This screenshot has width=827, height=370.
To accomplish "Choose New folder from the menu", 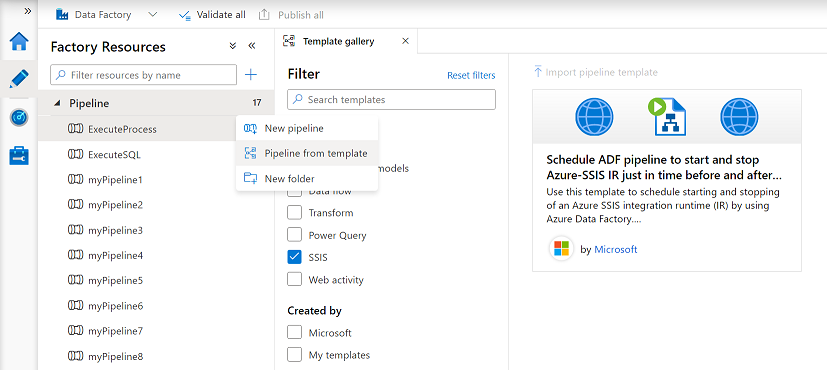I will point(307,179).
